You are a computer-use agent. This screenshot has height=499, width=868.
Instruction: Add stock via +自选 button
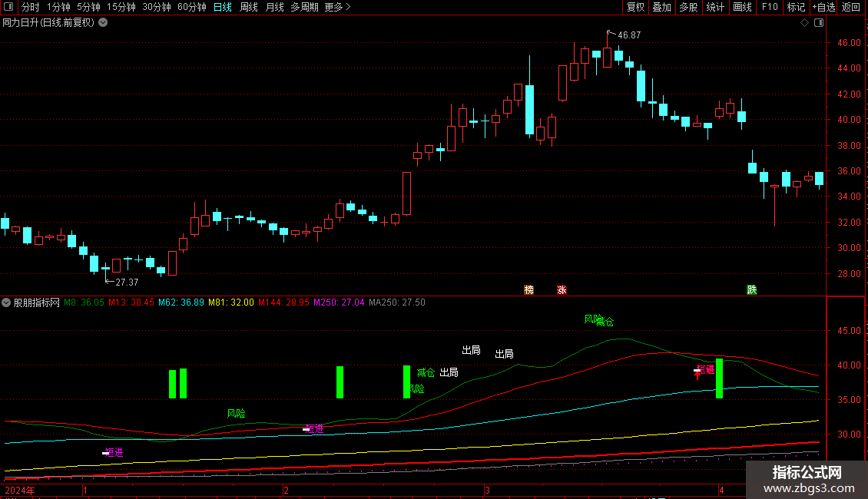[823, 7]
